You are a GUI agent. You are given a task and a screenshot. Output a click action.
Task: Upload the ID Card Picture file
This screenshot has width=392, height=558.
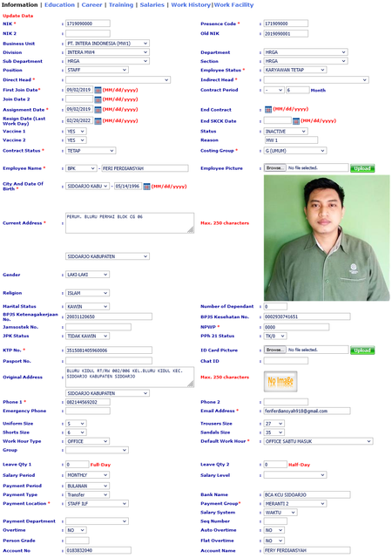click(362, 350)
